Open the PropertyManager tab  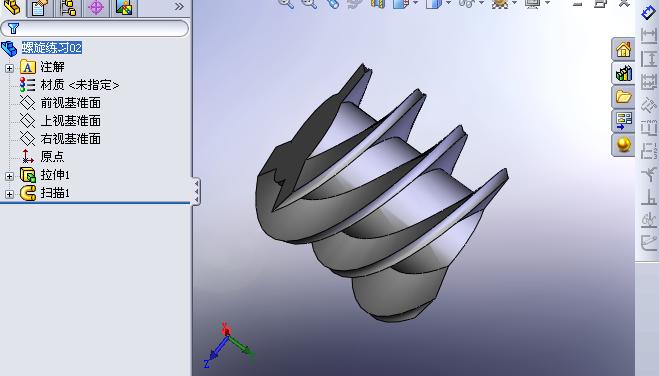pos(39,8)
